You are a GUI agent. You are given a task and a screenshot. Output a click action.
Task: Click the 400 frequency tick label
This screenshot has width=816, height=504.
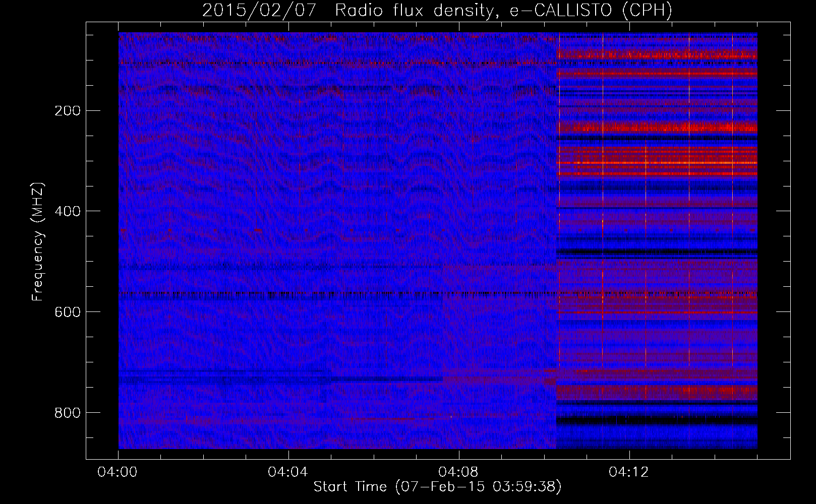[67, 211]
